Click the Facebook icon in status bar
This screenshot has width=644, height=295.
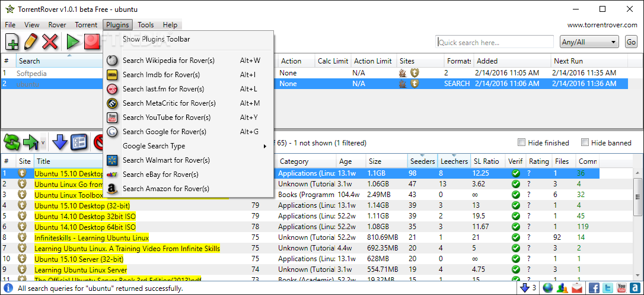(594, 288)
